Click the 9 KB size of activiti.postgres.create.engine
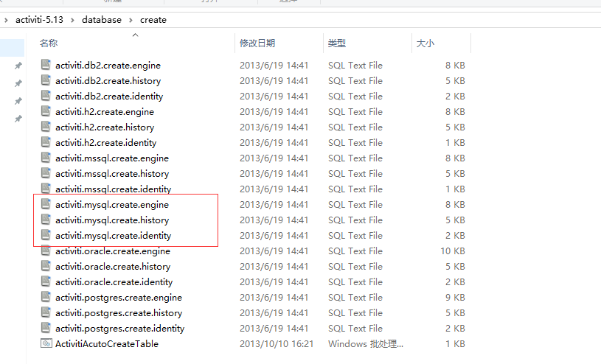The image size is (601, 364). (x=455, y=298)
